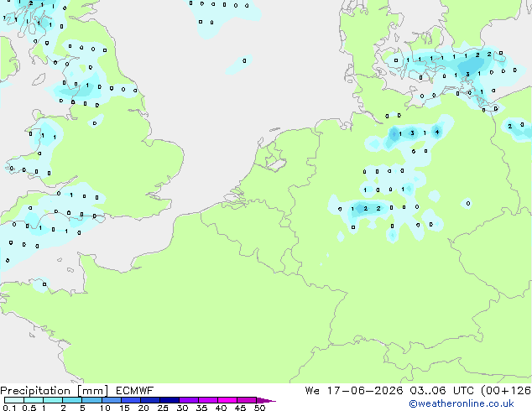Image resolution: width=532 pixels, height=411 pixels.
Task: Open the weatheronline.co.uk link
Action: [x=462, y=403]
